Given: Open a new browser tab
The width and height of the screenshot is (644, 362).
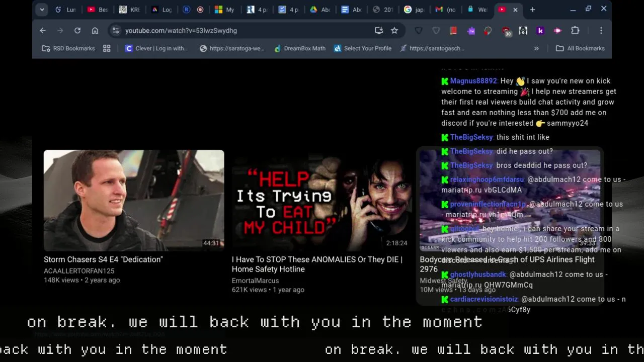Looking at the screenshot, I should (532, 10).
